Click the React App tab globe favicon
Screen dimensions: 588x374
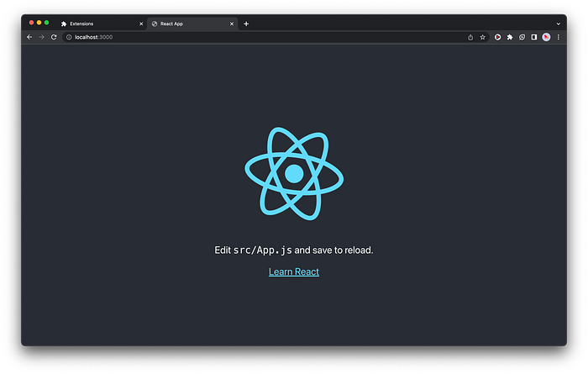click(155, 24)
